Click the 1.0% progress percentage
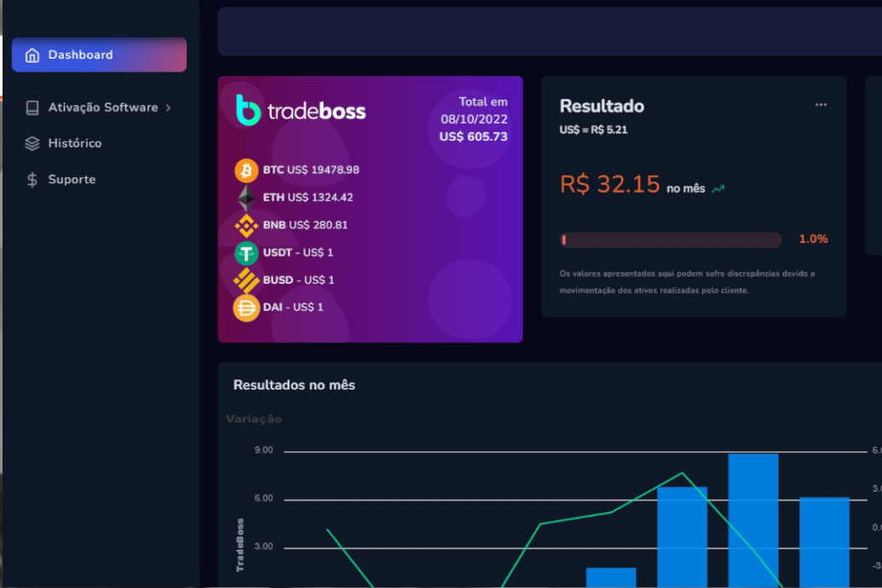882x588 pixels. (813, 239)
